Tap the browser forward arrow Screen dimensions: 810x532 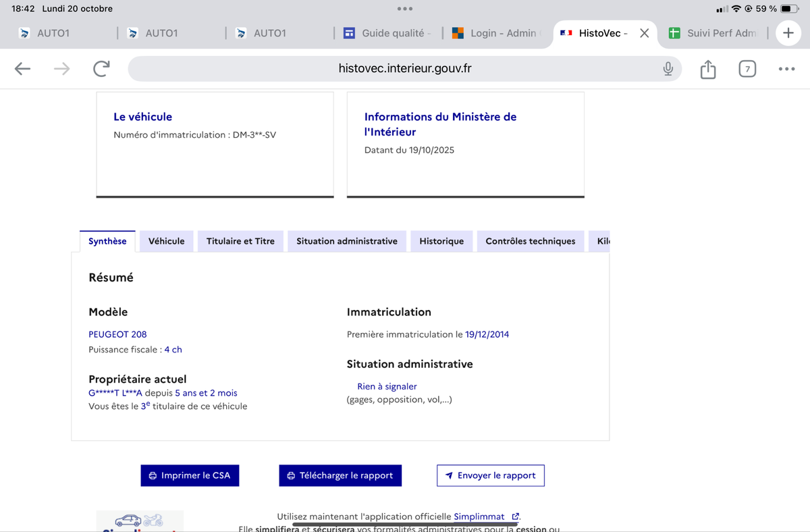[x=61, y=68]
